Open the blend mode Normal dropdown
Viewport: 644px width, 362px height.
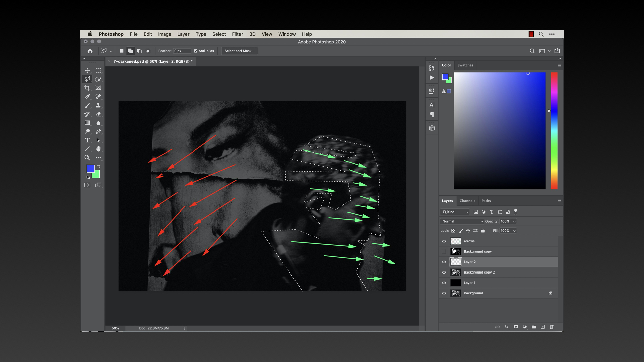[x=462, y=221]
